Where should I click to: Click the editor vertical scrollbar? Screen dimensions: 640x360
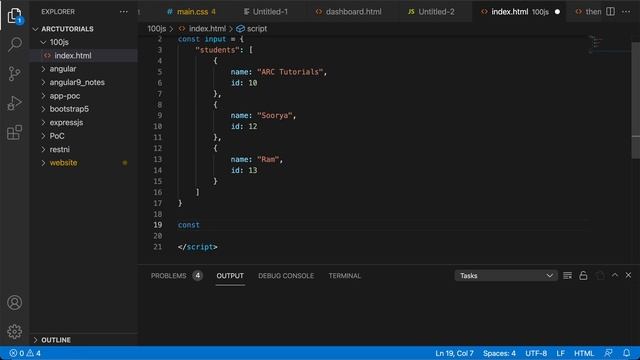click(636, 100)
